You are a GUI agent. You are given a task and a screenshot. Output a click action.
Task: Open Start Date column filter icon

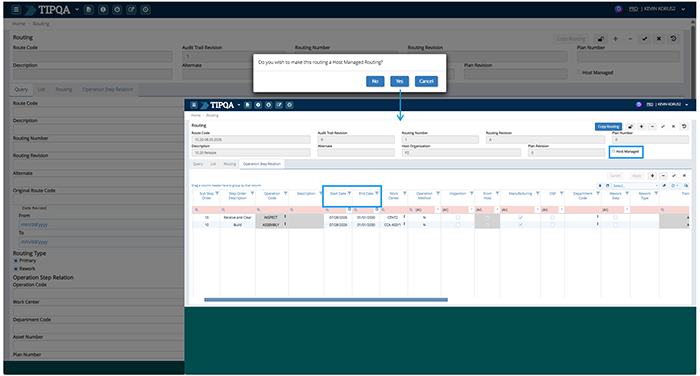coord(350,193)
